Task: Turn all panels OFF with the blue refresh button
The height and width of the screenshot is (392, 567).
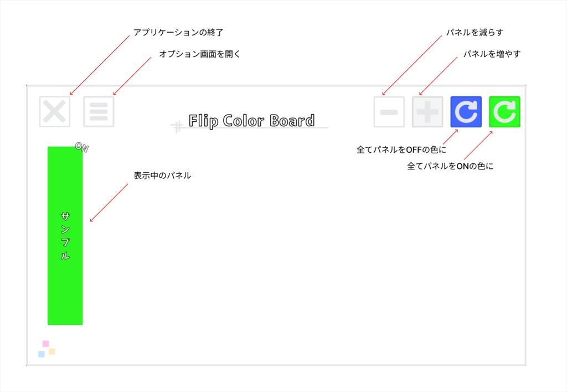Action: [x=466, y=111]
